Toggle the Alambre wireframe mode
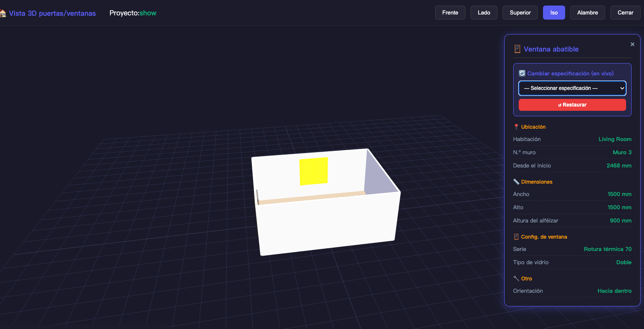644x329 pixels. (588, 13)
